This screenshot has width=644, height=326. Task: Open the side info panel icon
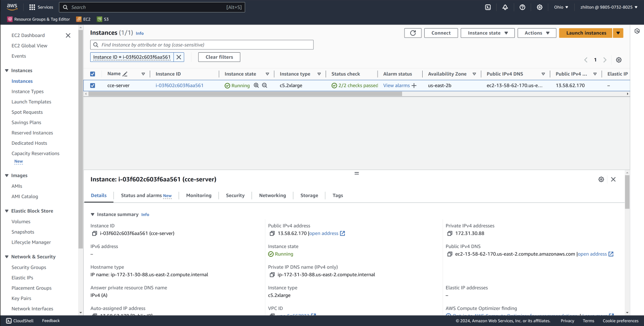pyautogui.click(x=637, y=31)
